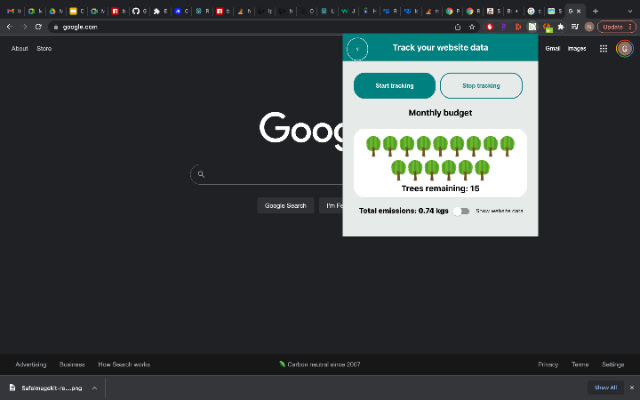Open the Extensions puzzle-piece menu
This screenshot has height=400, width=640.
pyautogui.click(x=561, y=27)
